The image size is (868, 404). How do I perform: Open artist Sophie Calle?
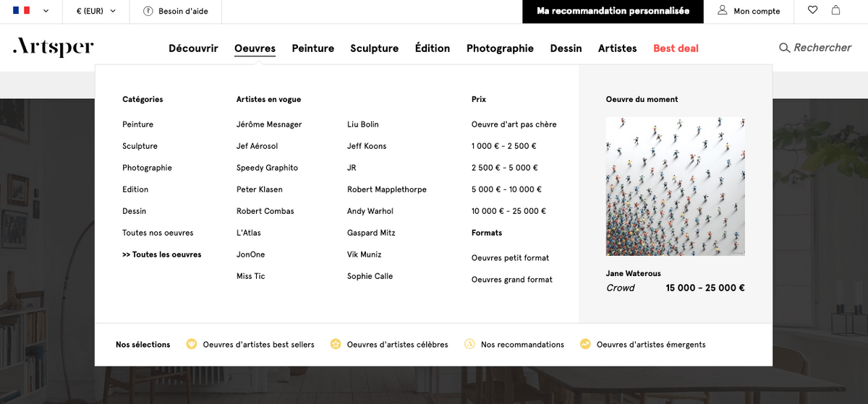(x=370, y=276)
